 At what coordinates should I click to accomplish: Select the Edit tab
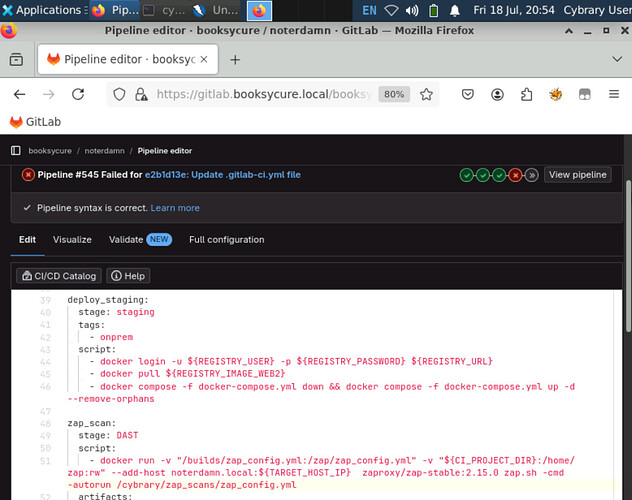[27, 240]
